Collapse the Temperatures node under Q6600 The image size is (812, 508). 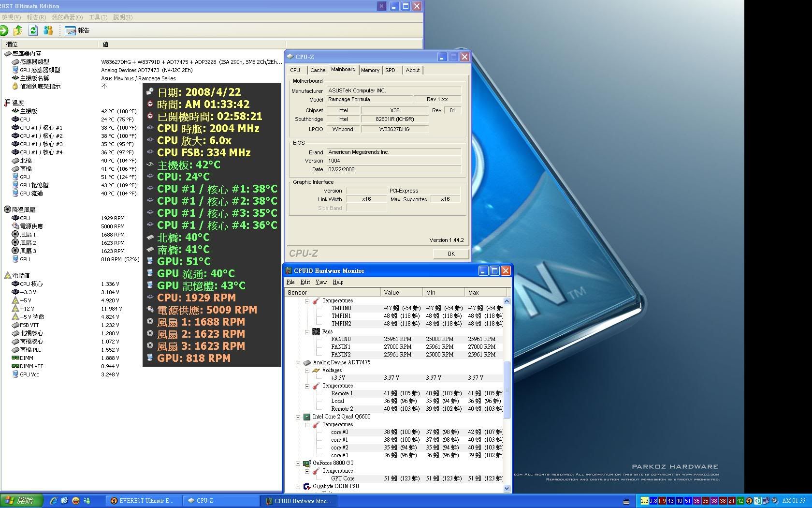307,425
